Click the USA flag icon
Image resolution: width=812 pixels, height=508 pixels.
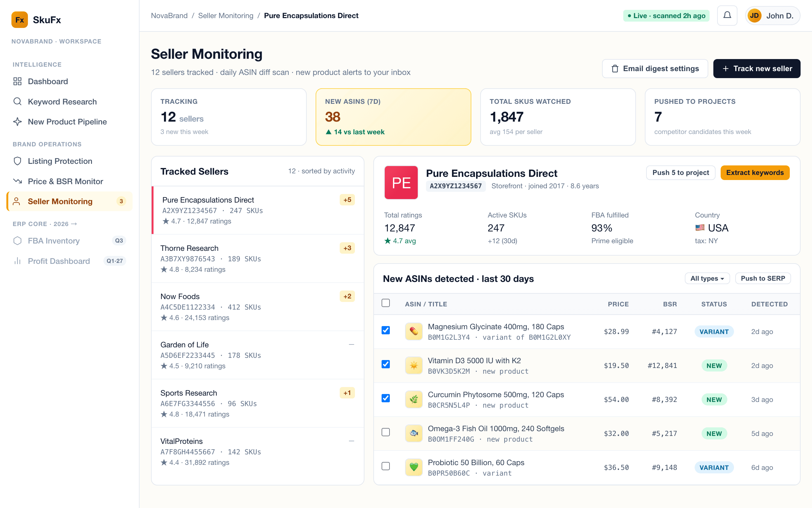click(700, 228)
